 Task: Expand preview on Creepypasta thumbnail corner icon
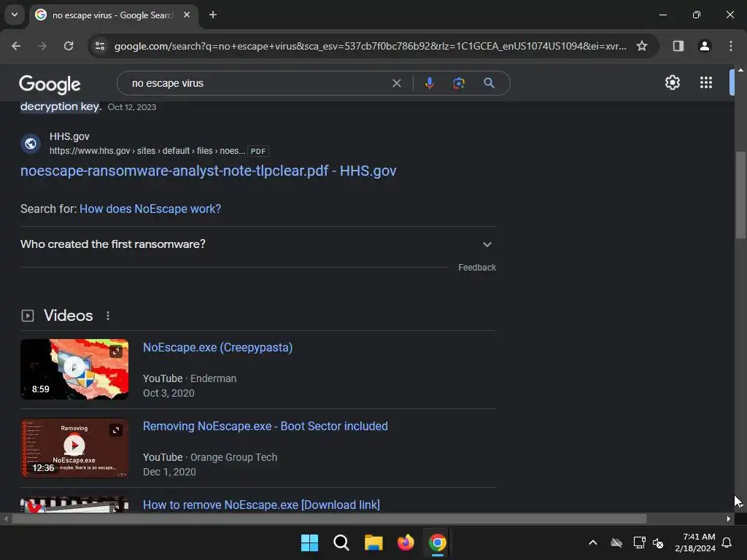pos(116,352)
